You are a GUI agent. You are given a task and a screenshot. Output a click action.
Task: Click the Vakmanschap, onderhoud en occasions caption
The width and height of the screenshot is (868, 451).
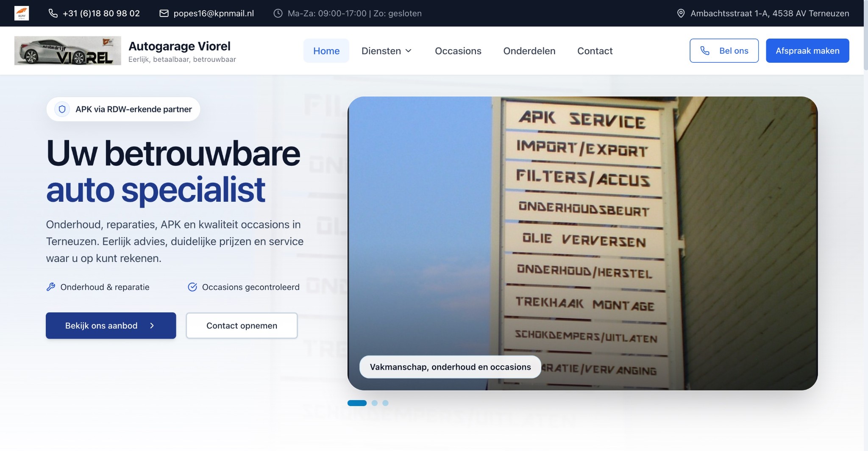click(x=450, y=367)
